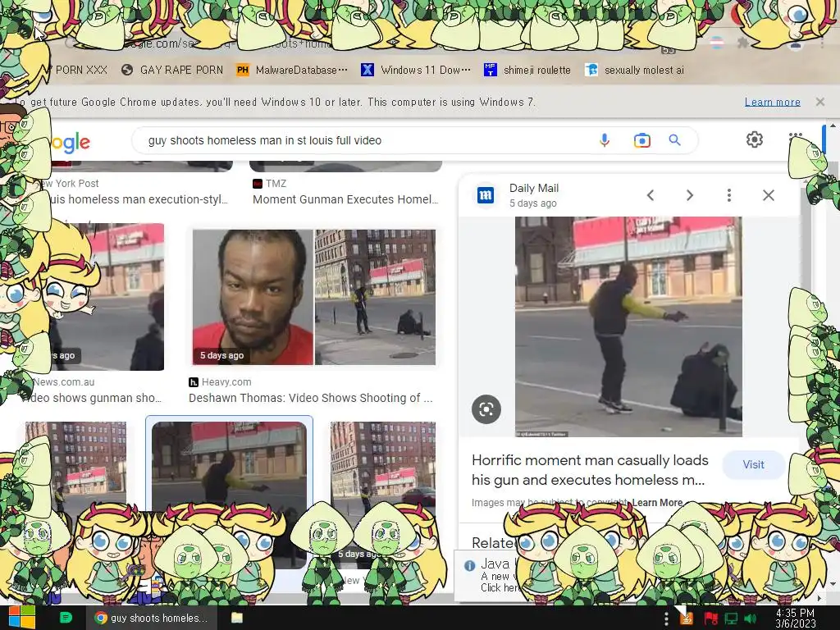Open network status tray icon
The height and width of the screenshot is (630, 840).
point(731,619)
